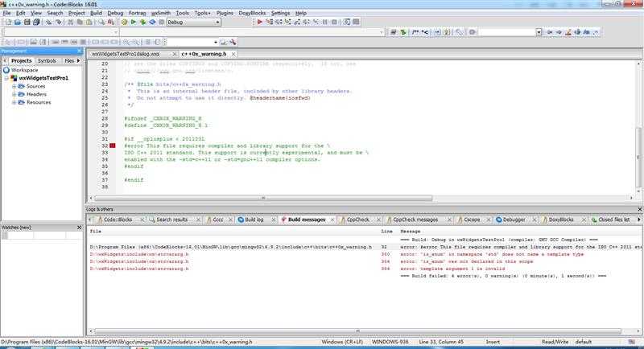Screen dimensions: 644x349
Task: Open the dropdown left of the magnifier icon
Action: pos(215,42)
